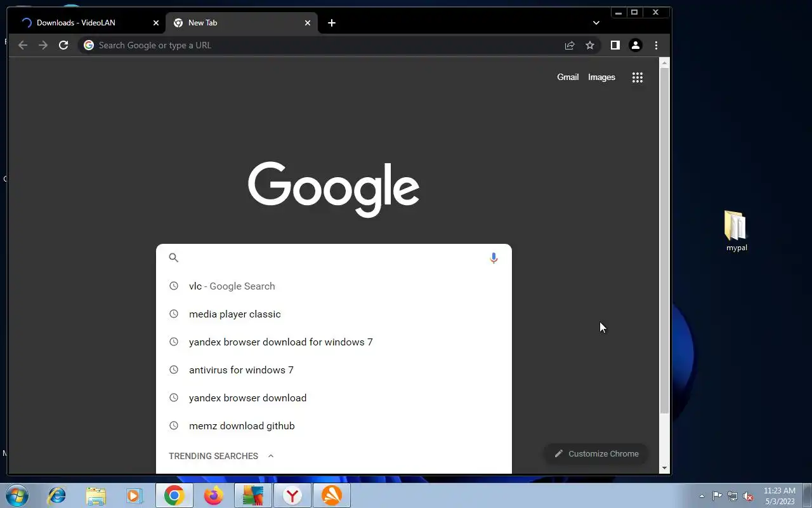Open Avast icon in taskbar
The height and width of the screenshot is (508, 812).
pyautogui.click(x=332, y=495)
